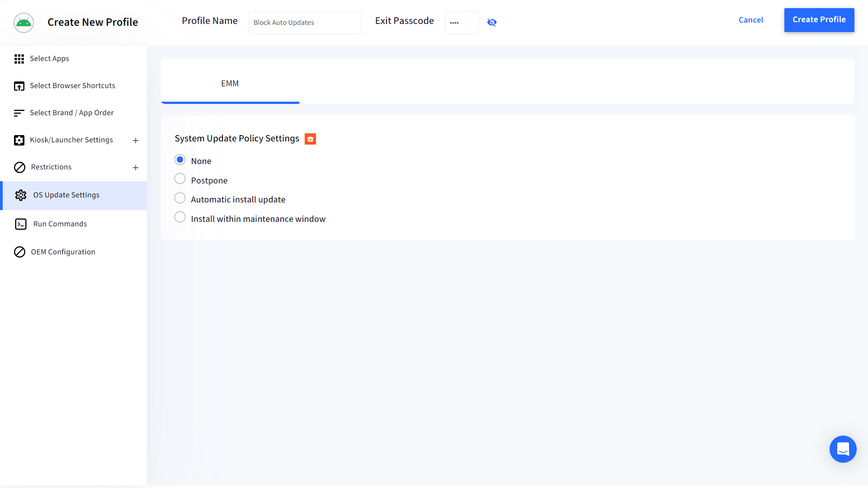Click the OEM Configuration blocked-circle icon
The height and width of the screenshot is (488, 868).
[19, 252]
